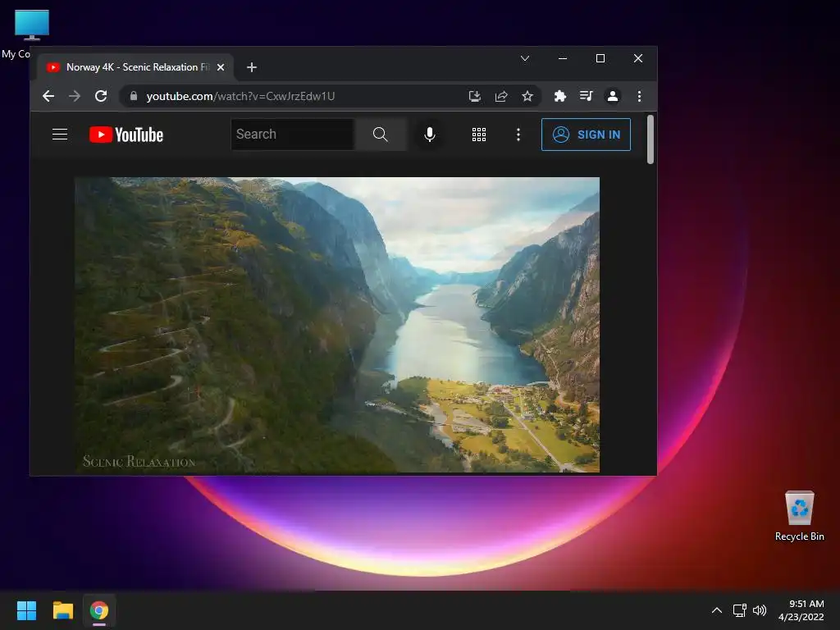Show hidden system tray icons
Image resolution: width=840 pixels, height=630 pixels.
[x=717, y=610]
